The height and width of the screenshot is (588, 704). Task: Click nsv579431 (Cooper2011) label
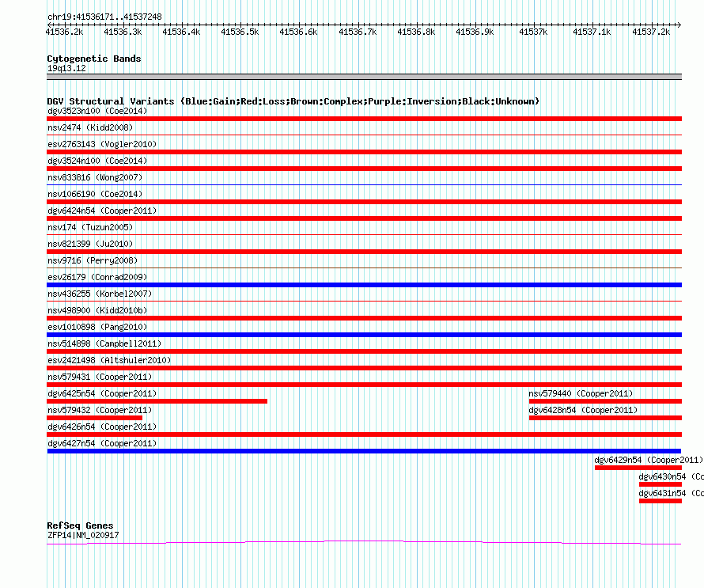[100, 377]
